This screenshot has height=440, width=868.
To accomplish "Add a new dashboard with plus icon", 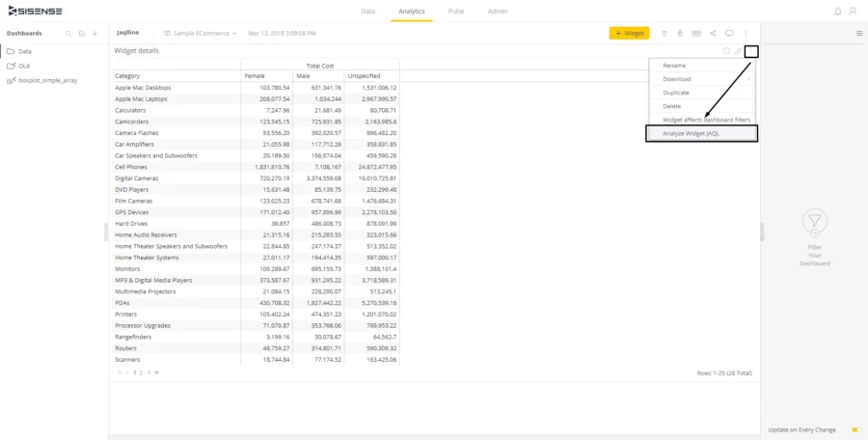I will pyautogui.click(x=95, y=34).
